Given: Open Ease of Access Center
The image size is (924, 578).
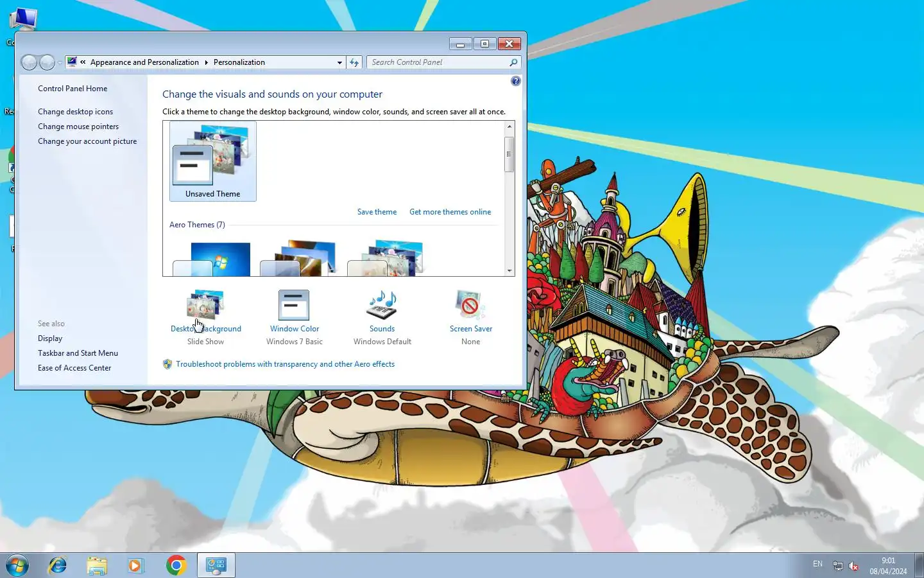Looking at the screenshot, I should [74, 368].
